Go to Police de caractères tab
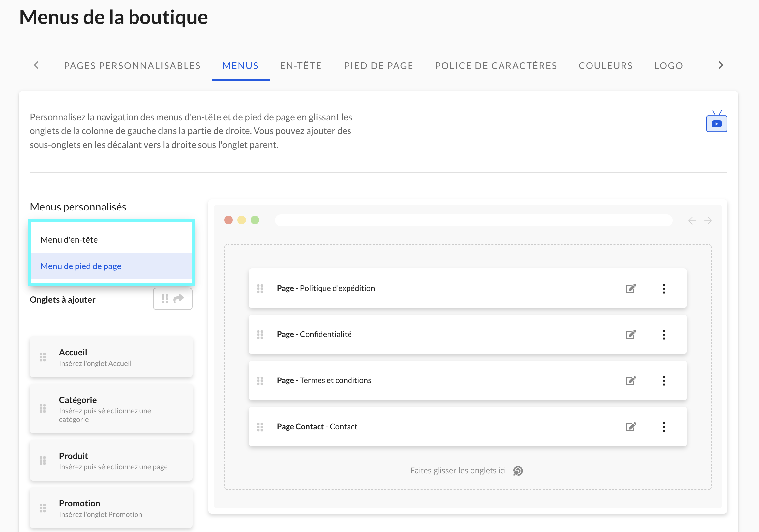The width and height of the screenshot is (759, 532). [496, 65]
